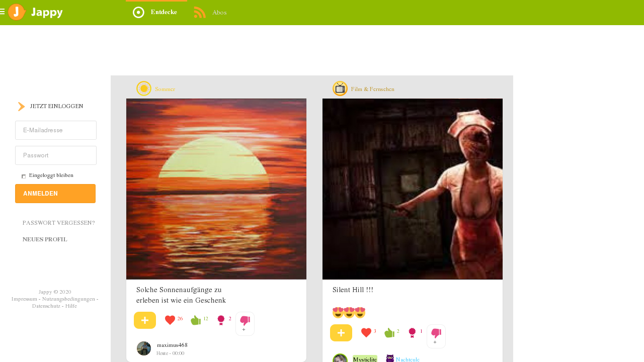This screenshot has height=362, width=644.
Task: Open the hamburger menu beside Jappy logo
Action: point(3,12)
